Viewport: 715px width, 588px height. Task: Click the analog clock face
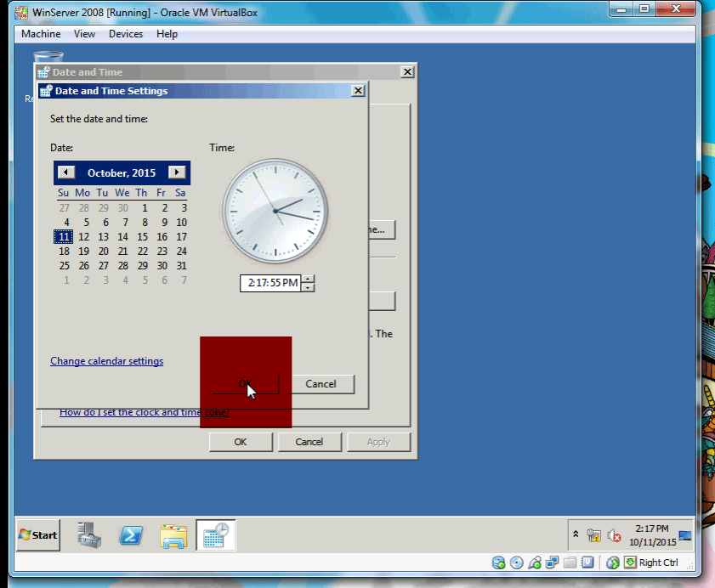(x=275, y=211)
